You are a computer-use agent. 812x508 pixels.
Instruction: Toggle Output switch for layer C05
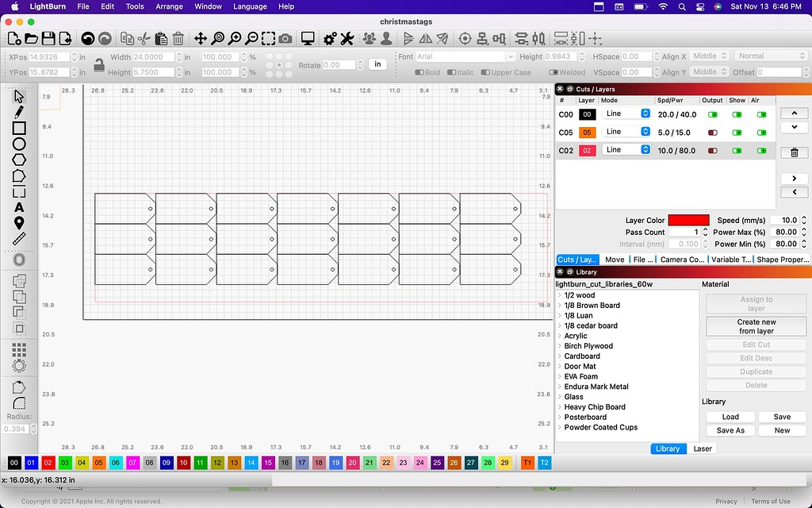(x=712, y=133)
